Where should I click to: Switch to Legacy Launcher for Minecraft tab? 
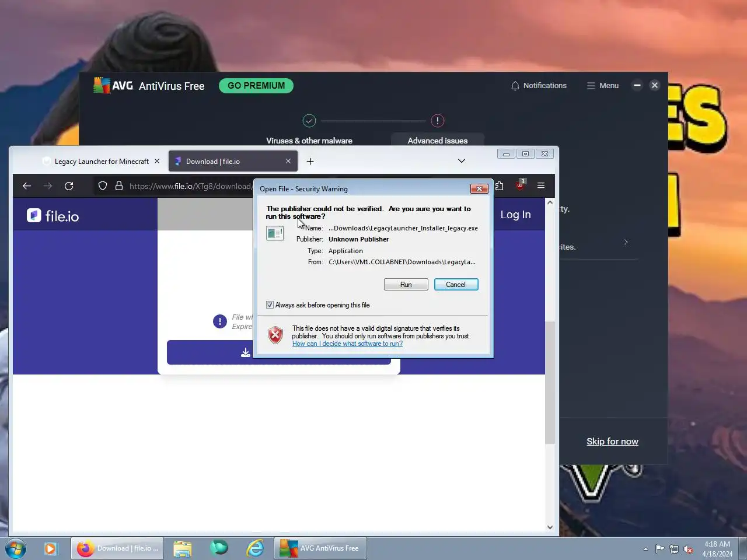tap(102, 162)
